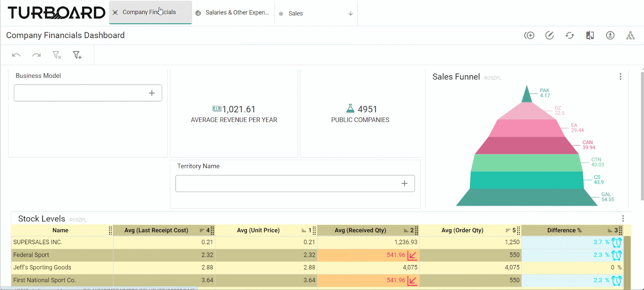Click the Federal Sport table row
Image resolution: width=644 pixels, height=290 pixels.
pos(318,255)
